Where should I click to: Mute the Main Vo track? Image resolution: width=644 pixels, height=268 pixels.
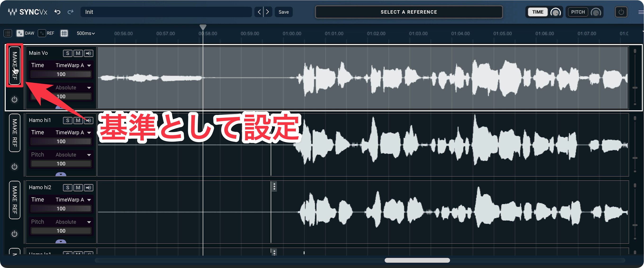click(x=78, y=53)
